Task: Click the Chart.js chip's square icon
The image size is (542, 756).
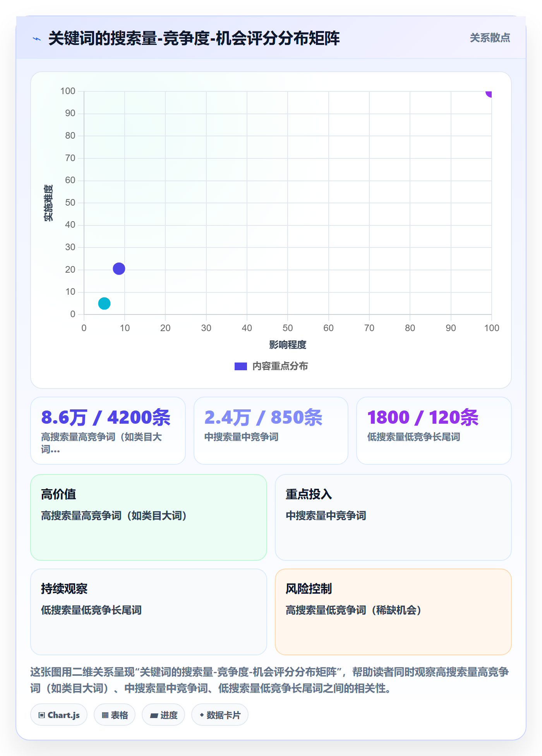Action: click(x=42, y=715)
